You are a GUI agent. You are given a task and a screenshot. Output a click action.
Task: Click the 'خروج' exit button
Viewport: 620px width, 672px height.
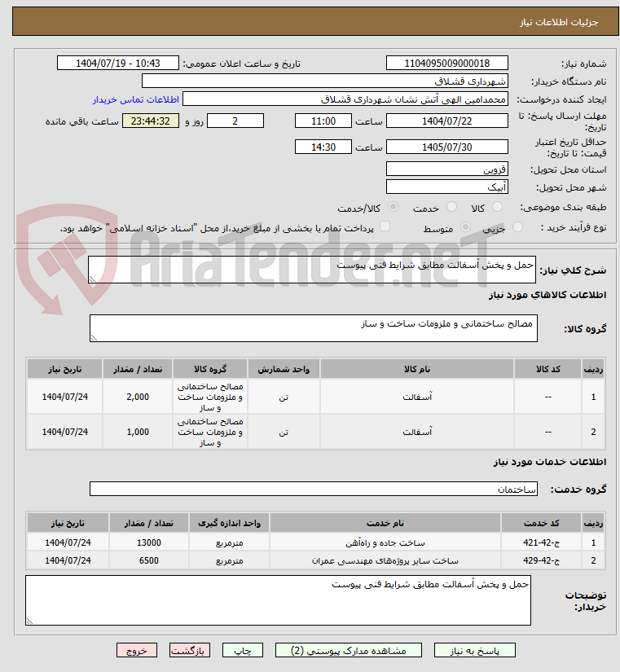click(x=137, y=650)
